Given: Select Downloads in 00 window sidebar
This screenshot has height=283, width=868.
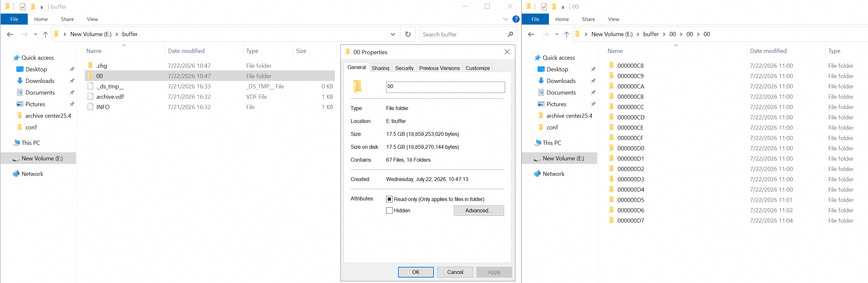Looking at the screenshot, I should pos(561,81).
